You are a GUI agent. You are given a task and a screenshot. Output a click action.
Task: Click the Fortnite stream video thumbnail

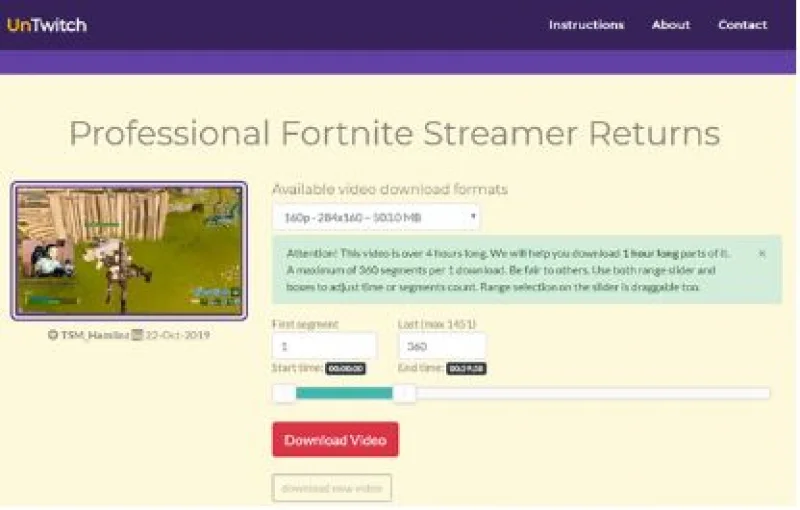129,250
